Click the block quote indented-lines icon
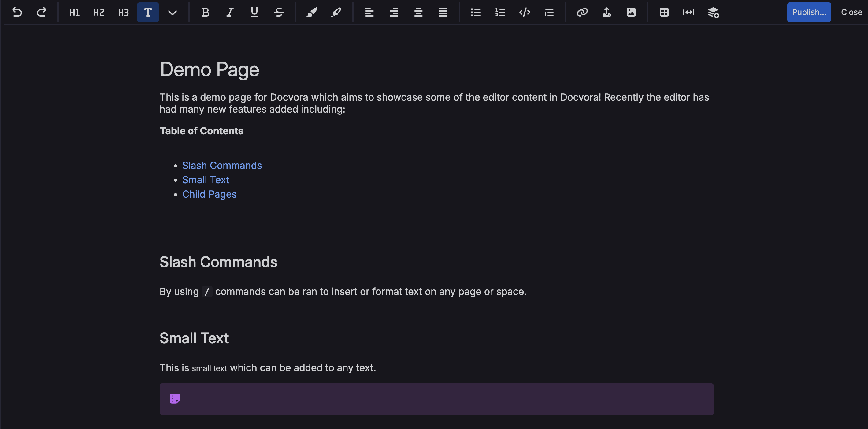Image resolution: width=868 pixels, height=429 pixels. (x=549, y=13)
